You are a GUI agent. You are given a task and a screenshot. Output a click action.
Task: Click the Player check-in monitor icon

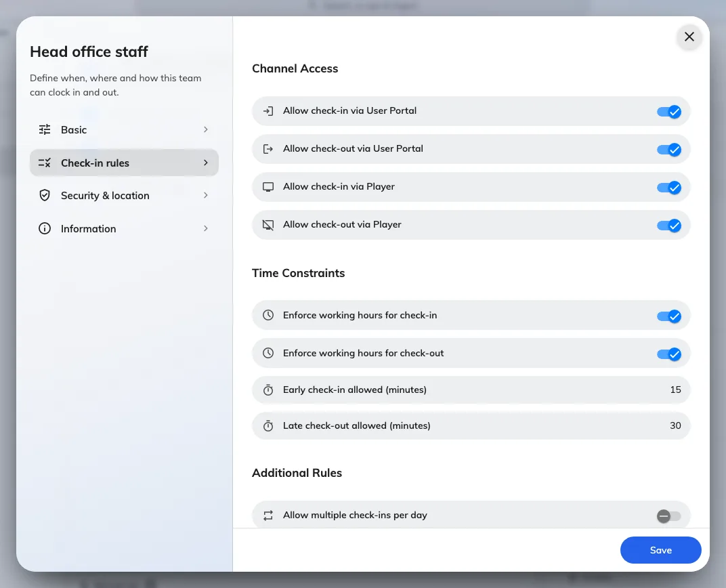(268, 186)
